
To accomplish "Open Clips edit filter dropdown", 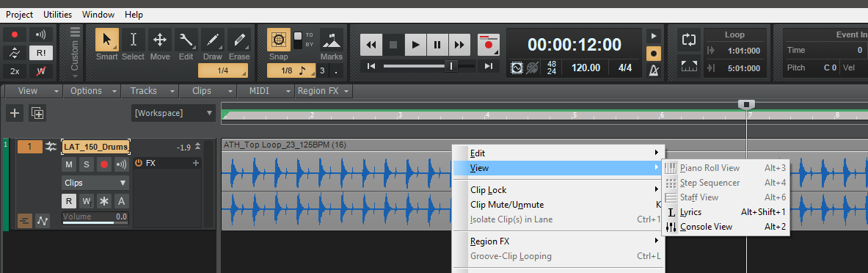I will [95, 183].
